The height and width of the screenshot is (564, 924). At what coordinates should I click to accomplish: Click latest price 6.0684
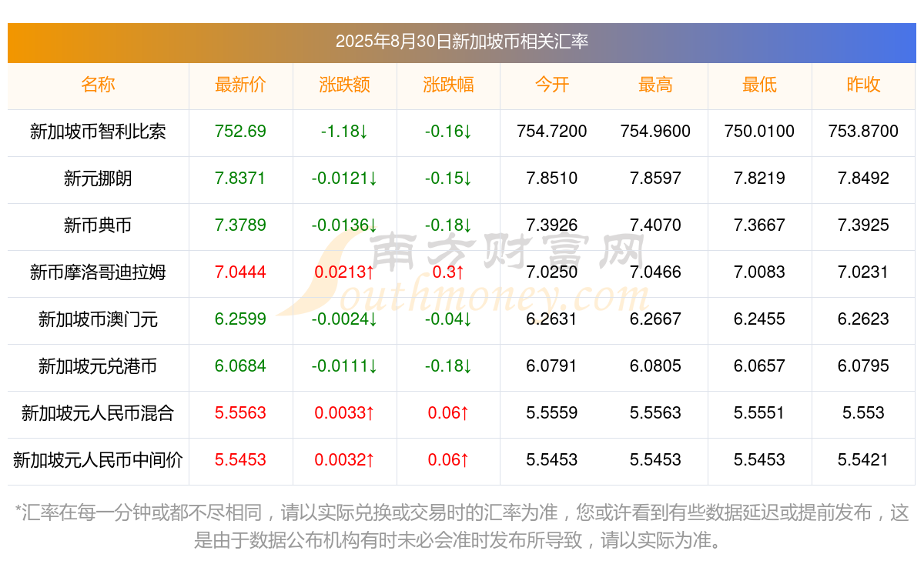240,366
